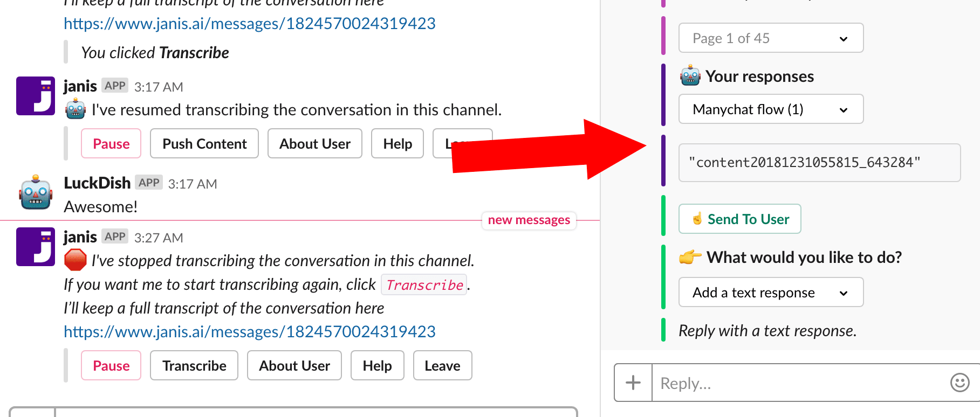Click APP badge beside LuckDish

pos(149,182)
